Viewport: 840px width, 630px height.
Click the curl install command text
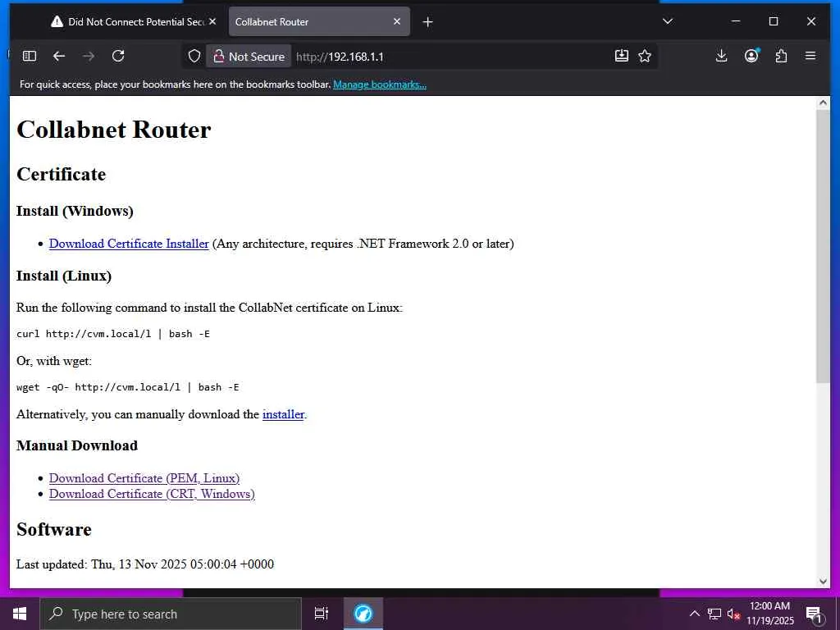point(113,335)
